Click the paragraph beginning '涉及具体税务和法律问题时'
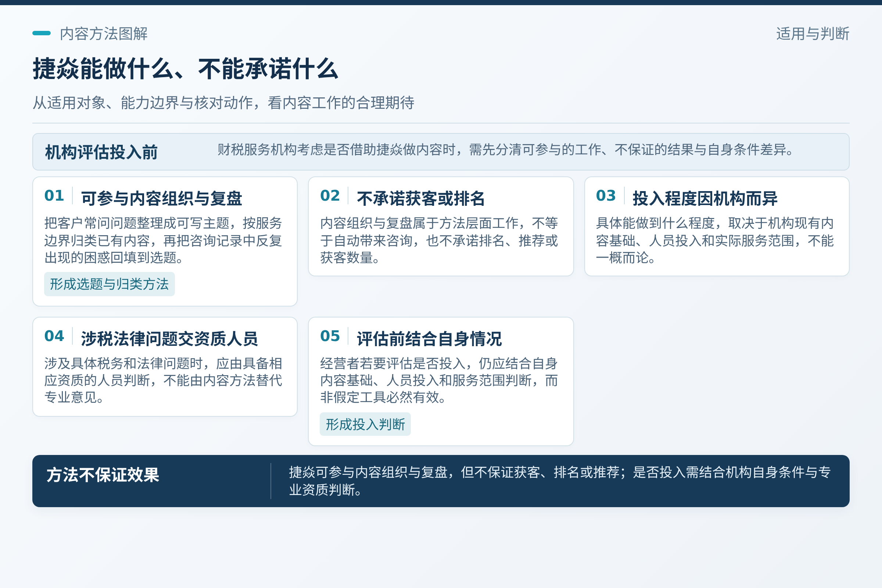The width and height of the screenshot is (882, 588). pos(163,380)
